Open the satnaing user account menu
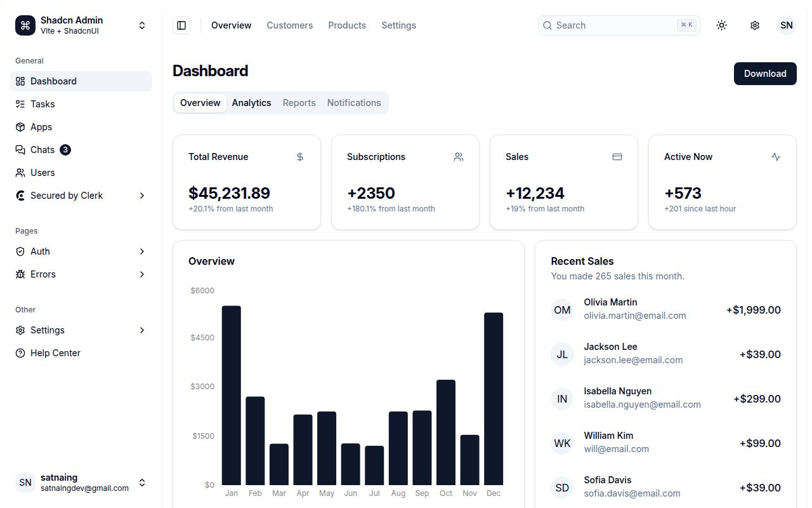This screenshot has height=508, width=812. click(81, 483)
